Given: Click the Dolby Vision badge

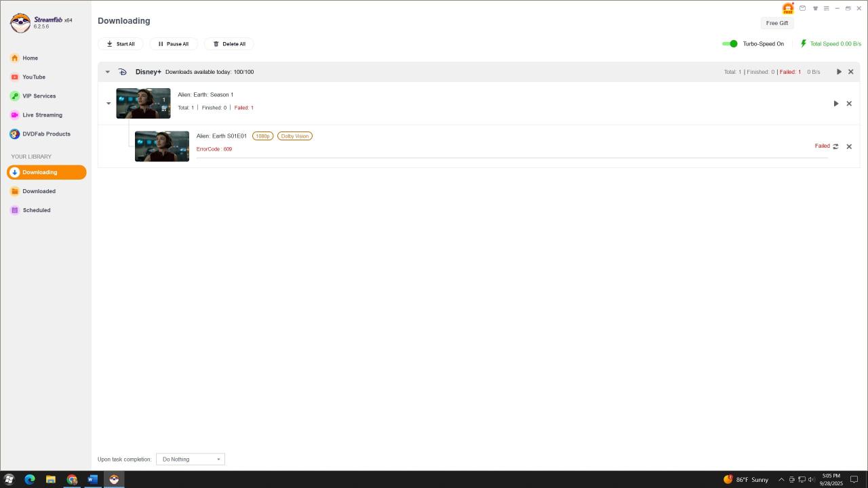Looking at the screenshot, I should coord(295,136).
